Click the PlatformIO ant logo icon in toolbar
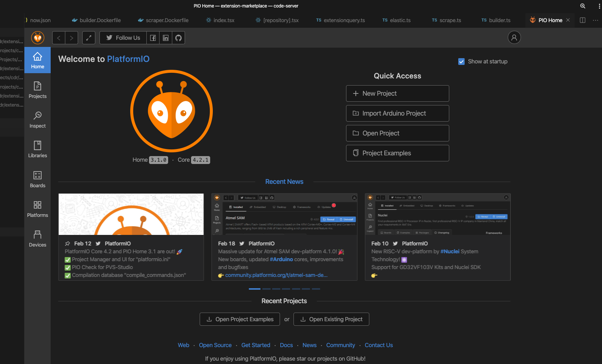Screen dimensions: 602x364 pos(38,38)
